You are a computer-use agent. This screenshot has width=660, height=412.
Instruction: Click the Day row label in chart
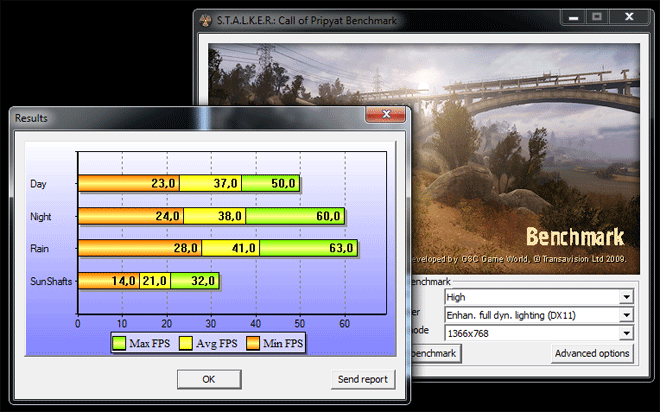pyautogui.click(x=38, y=184)
